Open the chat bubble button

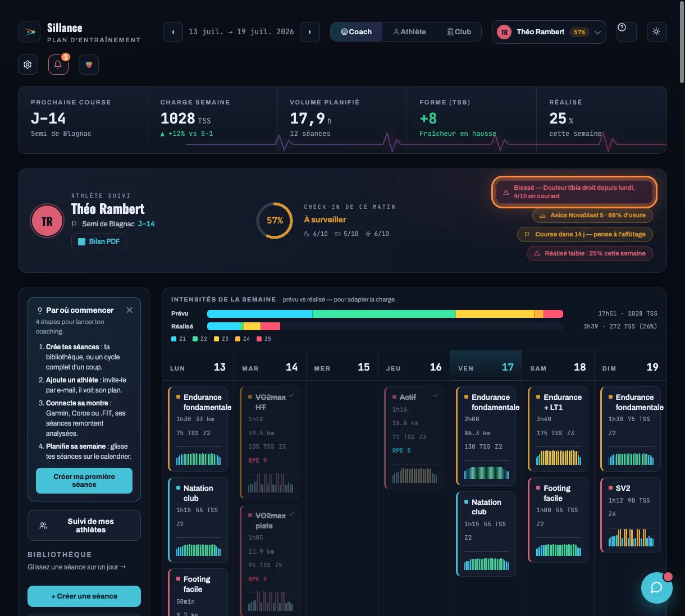click(x=656, y=587)
